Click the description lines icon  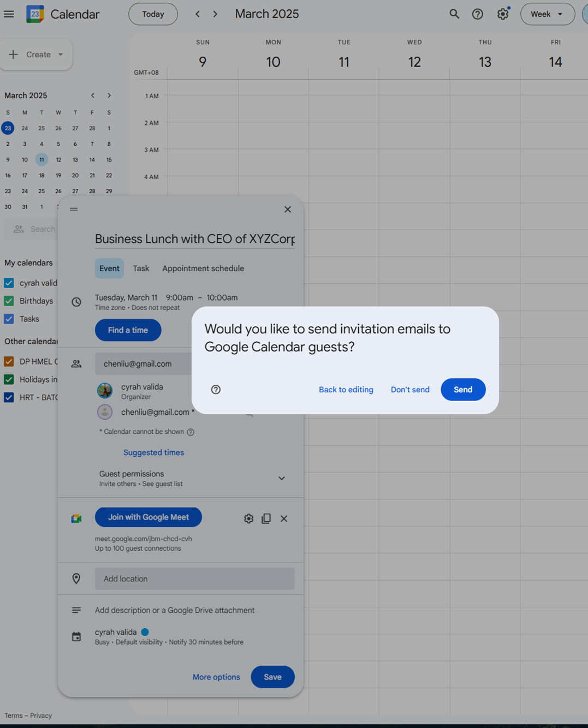(x=76, y=610)
